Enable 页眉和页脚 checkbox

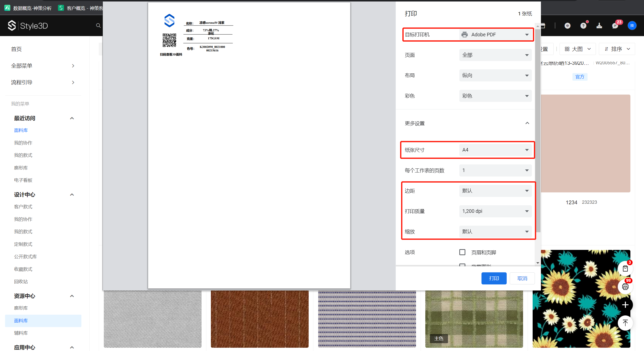pos(462,252)
